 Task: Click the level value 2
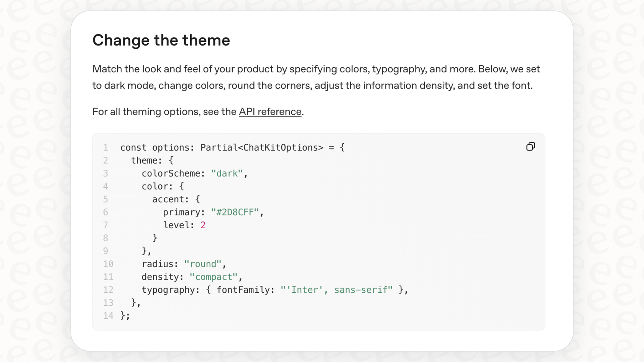coord(203,225)
